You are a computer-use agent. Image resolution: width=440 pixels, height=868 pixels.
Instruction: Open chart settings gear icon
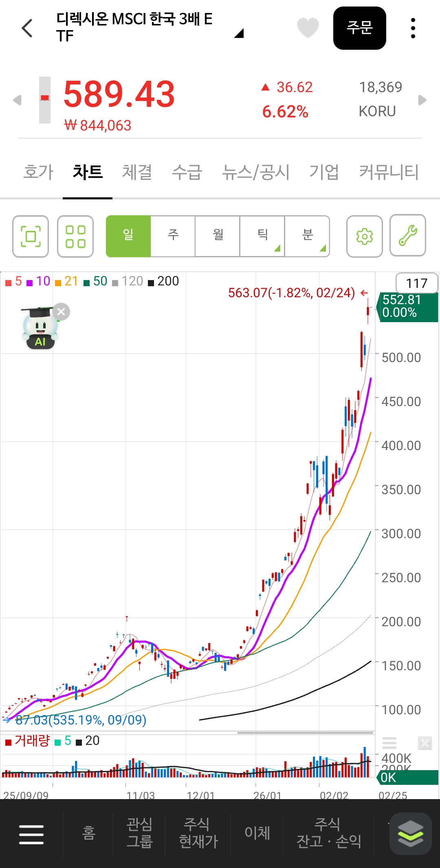click(364, 236)
